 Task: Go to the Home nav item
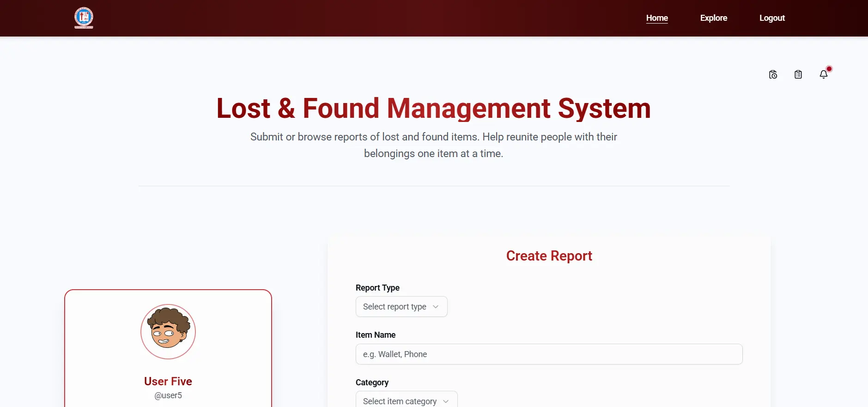click(657, 18)
